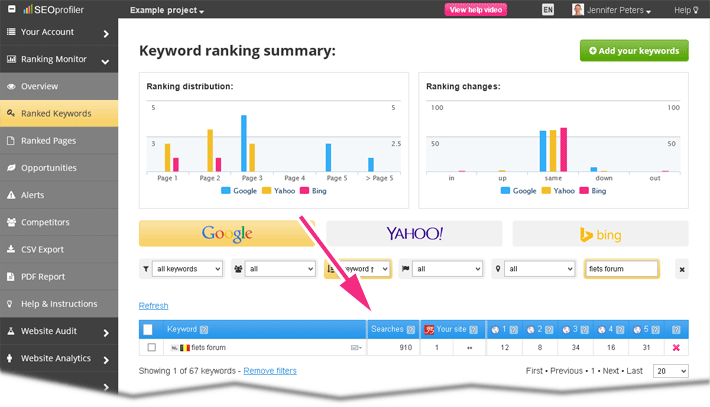This screenshot has width=710, height=407.
Task: Open the CSV Export page
Action: click(42, 249)
